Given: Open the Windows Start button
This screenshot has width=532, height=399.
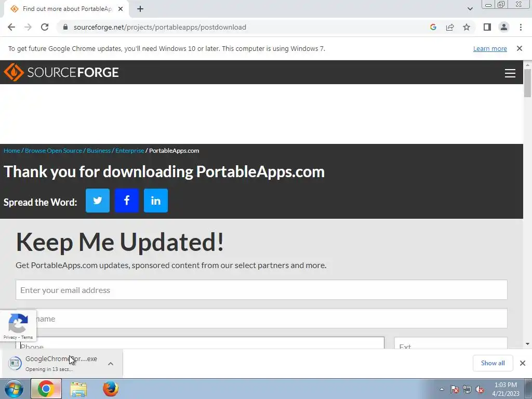Looking at the screenshot, I should [x=14, y=389].
